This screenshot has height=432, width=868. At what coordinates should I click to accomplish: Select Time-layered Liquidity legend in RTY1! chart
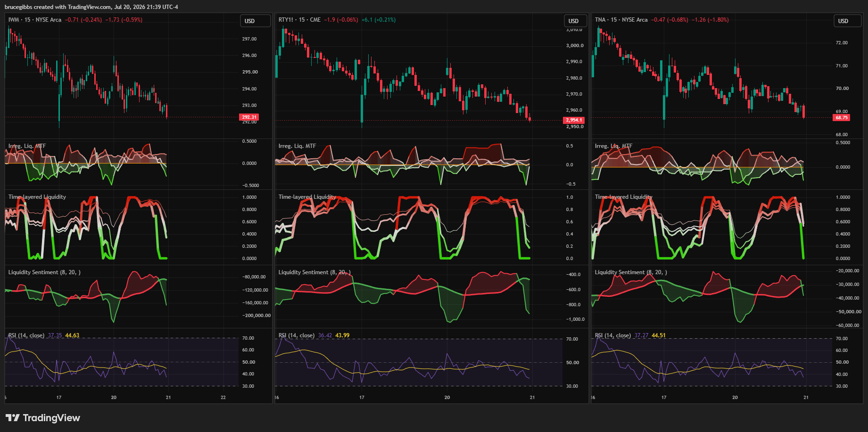pos(307,197)
